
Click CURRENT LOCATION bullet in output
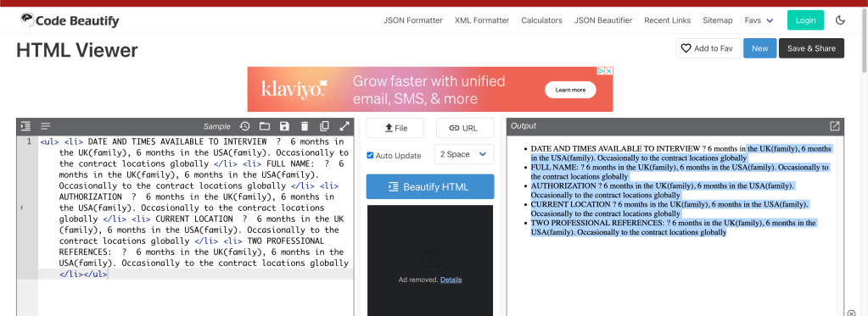(669, 208)
